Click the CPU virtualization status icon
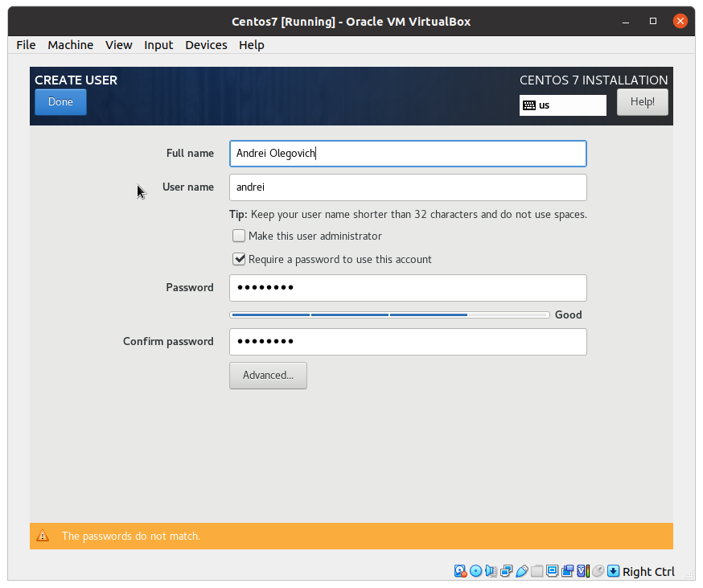This screenshot has height=588, width=703. point(583,571)
